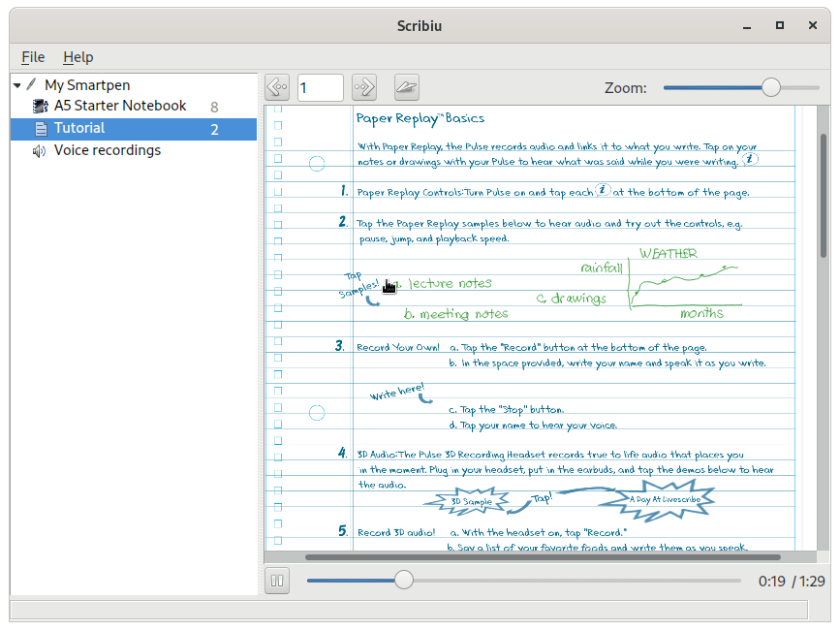Click the My Smartpen label

click(87, 84)
